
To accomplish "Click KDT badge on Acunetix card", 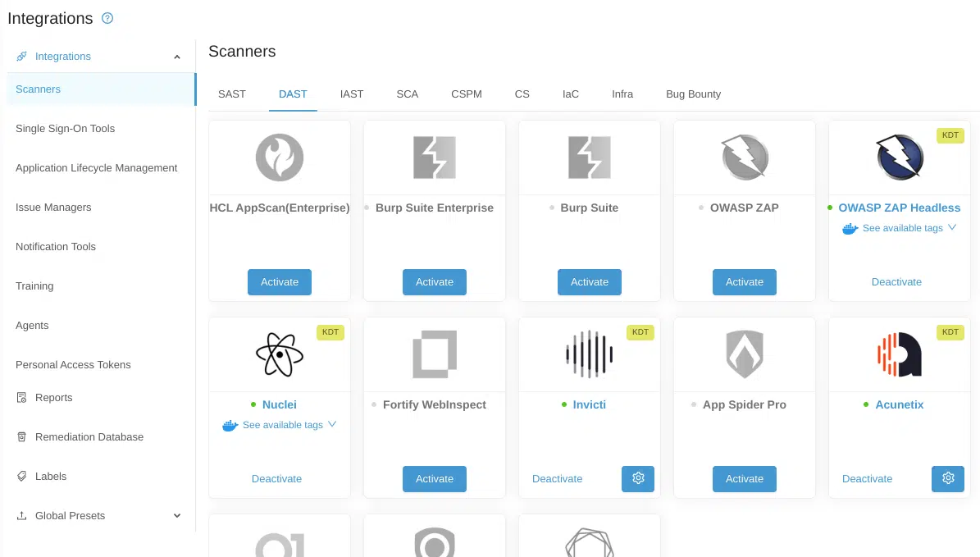I will pyautogui.click(x=950, y=332).
